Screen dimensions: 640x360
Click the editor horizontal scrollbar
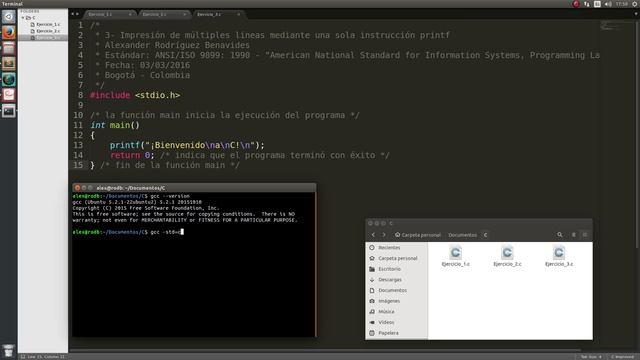tap(325, 350)
